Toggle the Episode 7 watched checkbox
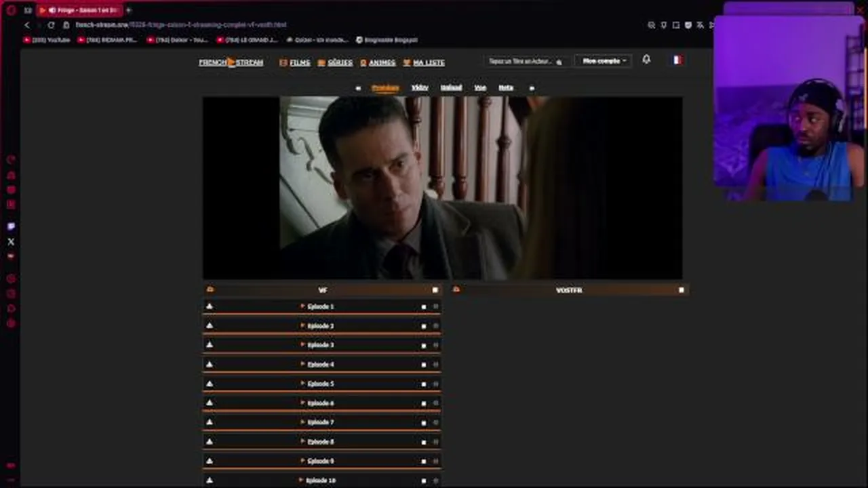 424,423
